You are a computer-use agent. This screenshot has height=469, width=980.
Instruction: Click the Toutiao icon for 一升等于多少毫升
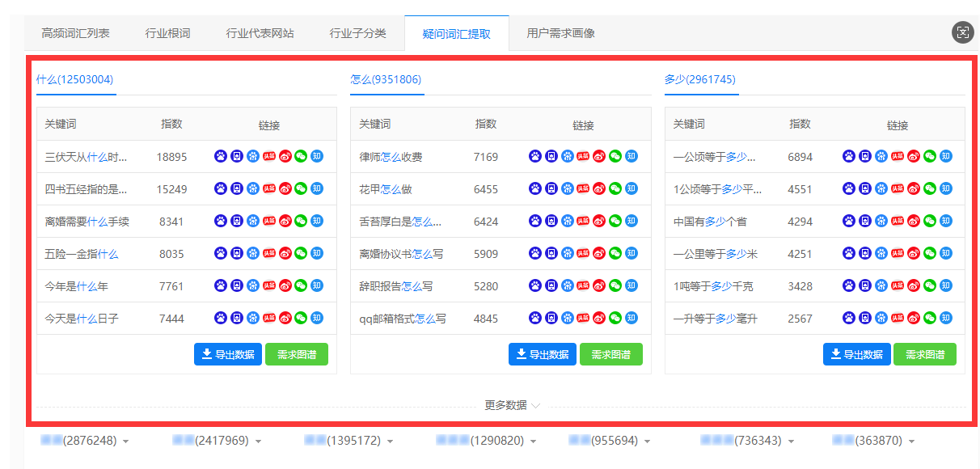click(898, 318)
